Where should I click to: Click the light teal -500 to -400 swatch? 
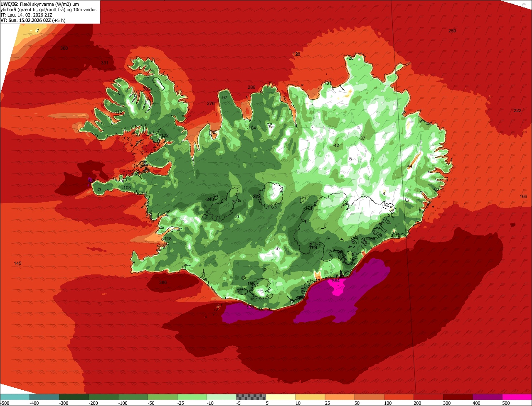(15, 397)
